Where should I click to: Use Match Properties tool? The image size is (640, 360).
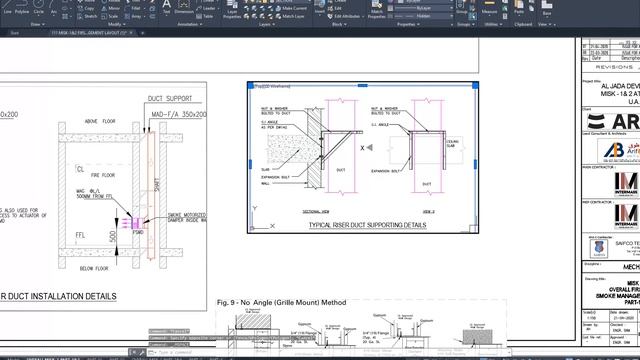click(x=376, y=9)
